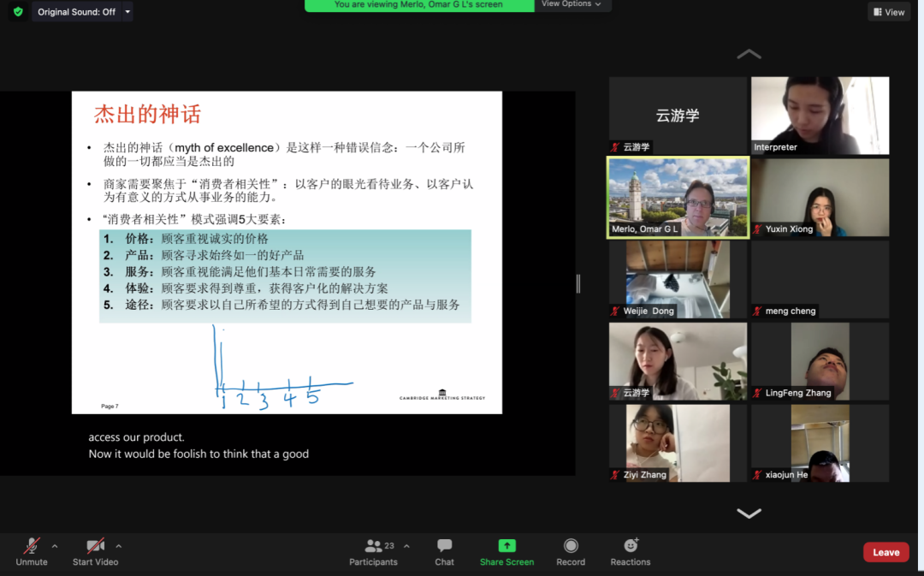Unmute your microphone
The image size is (924, 576).
tap(31, 551)
